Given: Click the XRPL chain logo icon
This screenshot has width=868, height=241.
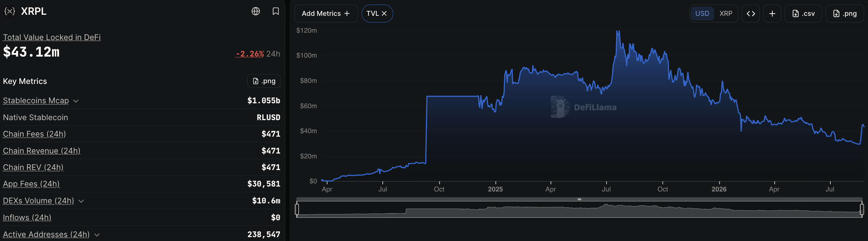Looking at the screenshot, I should 9,11.
